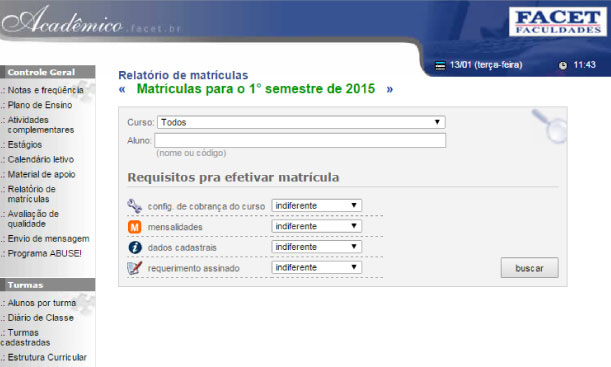This screenshot has height=367, width=611.
Task: Select Diário de Classe in Turmas menu
Action: (41, 318)
